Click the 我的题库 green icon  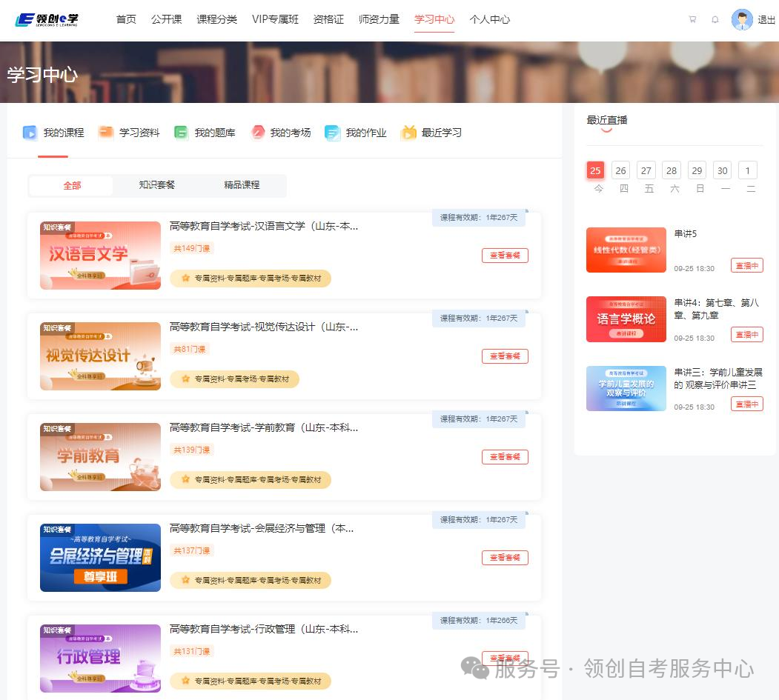click(x=181, y=133)
